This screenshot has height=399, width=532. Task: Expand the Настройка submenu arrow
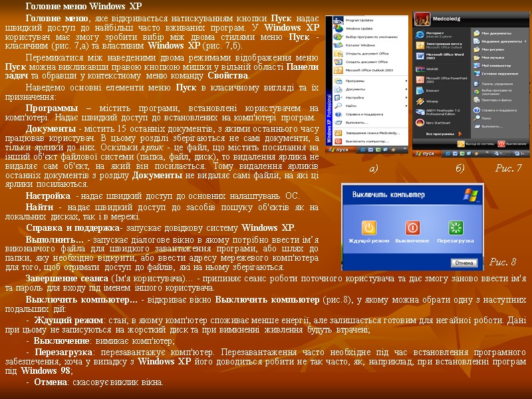click(x=406, y=97)
